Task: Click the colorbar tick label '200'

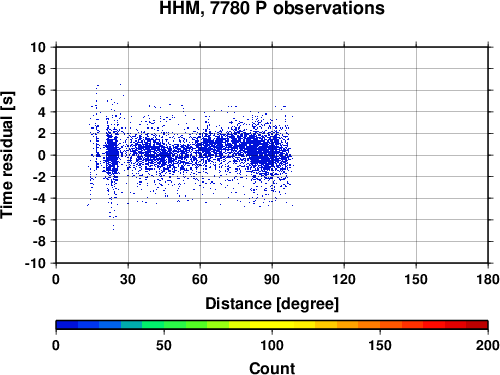Action: (488, 345)
